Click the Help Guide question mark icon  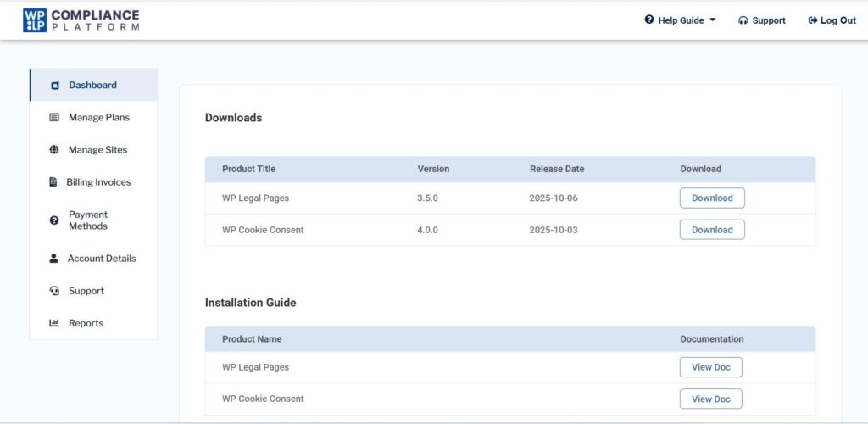(649, 20)
